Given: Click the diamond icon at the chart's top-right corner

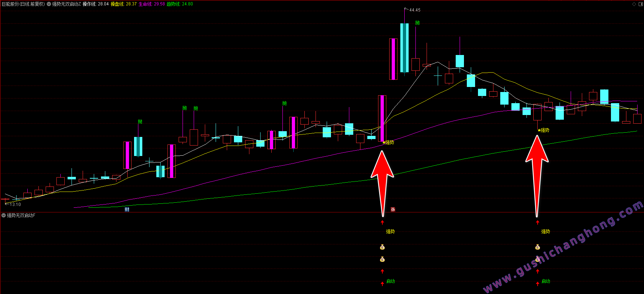Looking at the screenshot, I should coord(634,4).
